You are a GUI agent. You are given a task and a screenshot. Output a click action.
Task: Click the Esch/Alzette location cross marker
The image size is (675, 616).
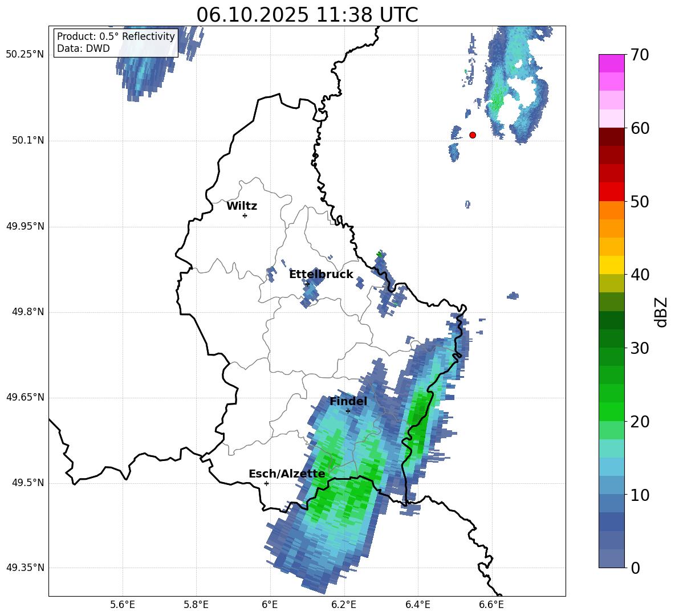(266, 483)
